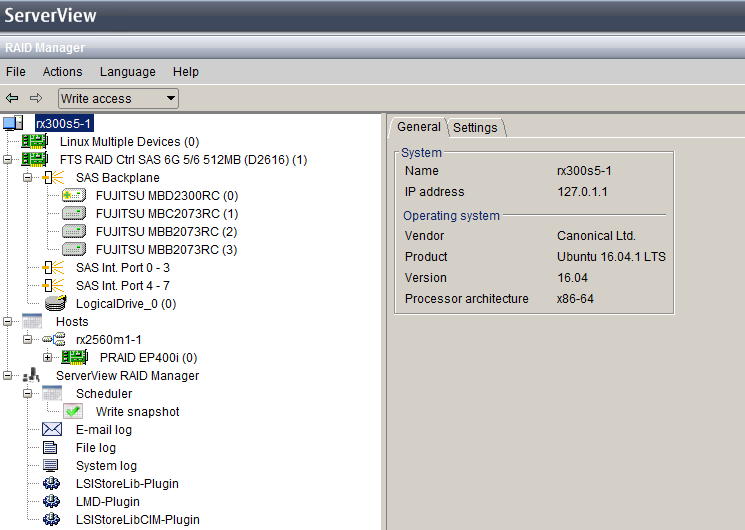Image resolution: width=745 pixels, height=530 pixels.
Task: Click the FUJITSU MBB2073RC (3) disk icon
Action: tap(74, 250)
